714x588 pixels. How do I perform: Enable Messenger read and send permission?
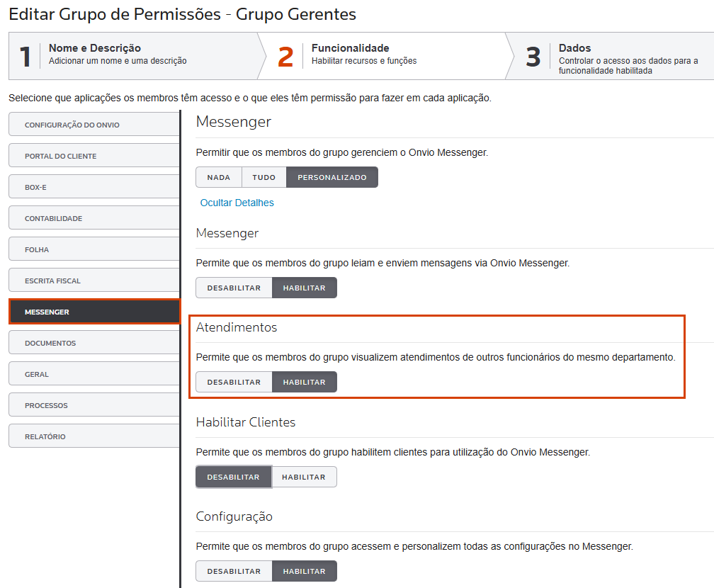pos(304,288)
